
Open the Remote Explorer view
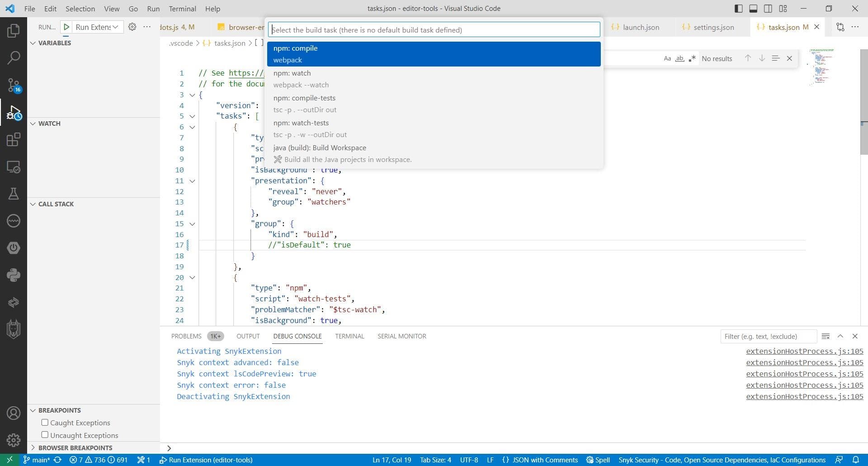click(14, 167)
